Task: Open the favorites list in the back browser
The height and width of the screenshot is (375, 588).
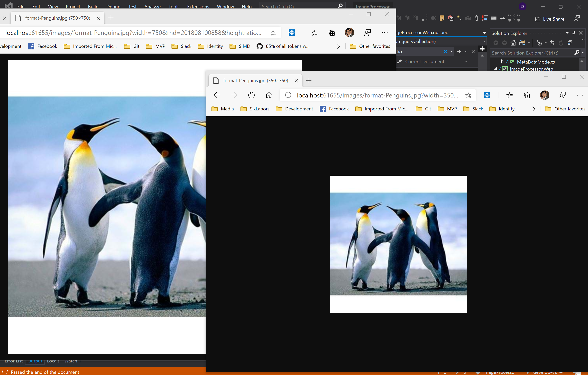Action: (x=314, y=33)
